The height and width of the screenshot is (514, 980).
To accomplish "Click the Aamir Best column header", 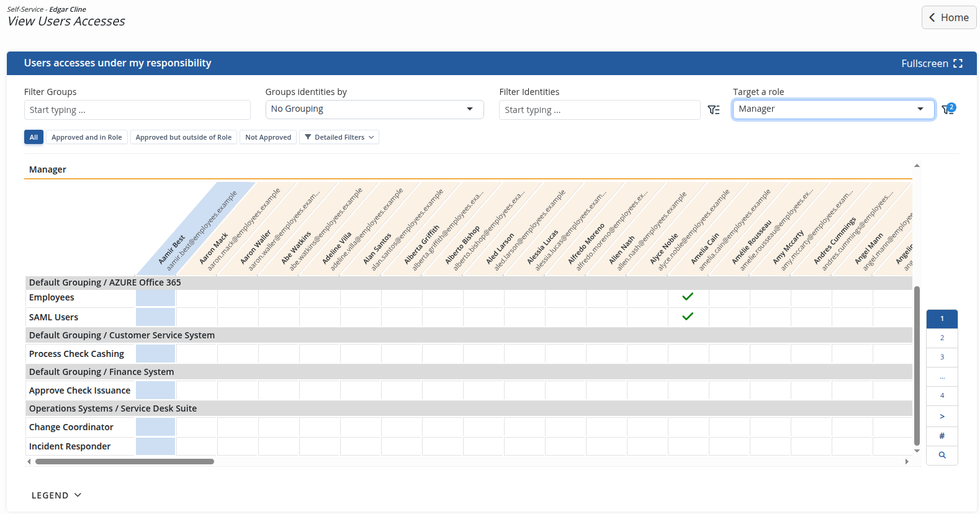I will coord(196,228).
